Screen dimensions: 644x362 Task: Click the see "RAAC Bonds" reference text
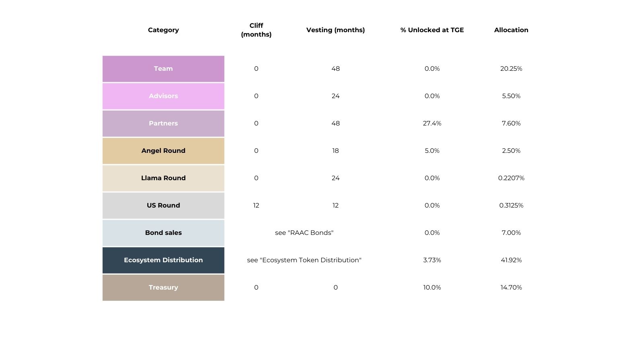304,233
